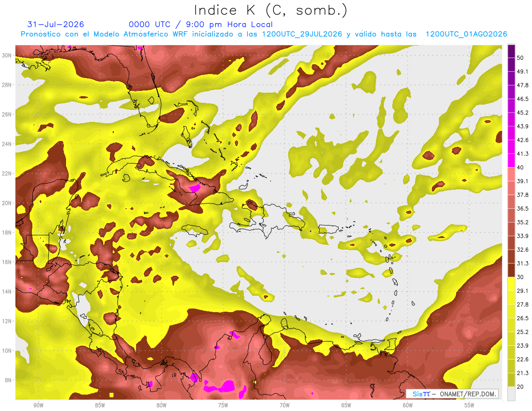The height and width of the screenshot is (411, 532).
Task: Click the 14N latitude label
Action: [8, 291]
